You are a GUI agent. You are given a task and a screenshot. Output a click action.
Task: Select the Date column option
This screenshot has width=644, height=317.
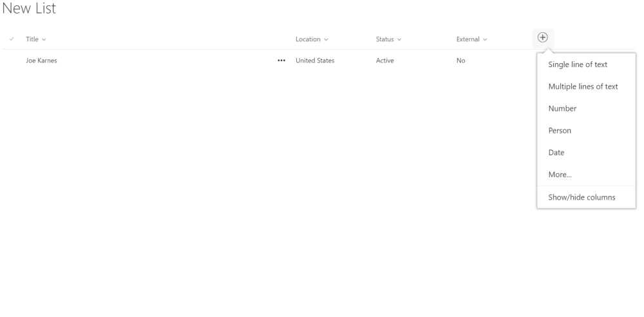pos(556,153)
